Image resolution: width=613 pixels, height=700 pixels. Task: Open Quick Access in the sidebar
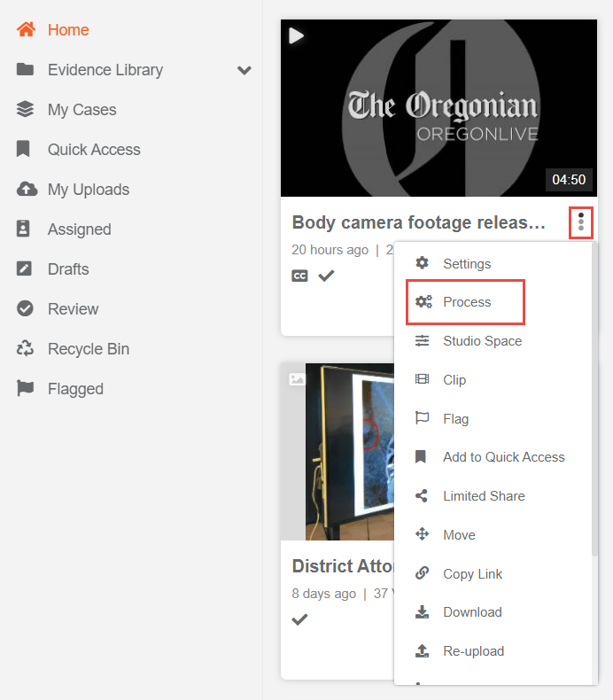coord(94,150)
